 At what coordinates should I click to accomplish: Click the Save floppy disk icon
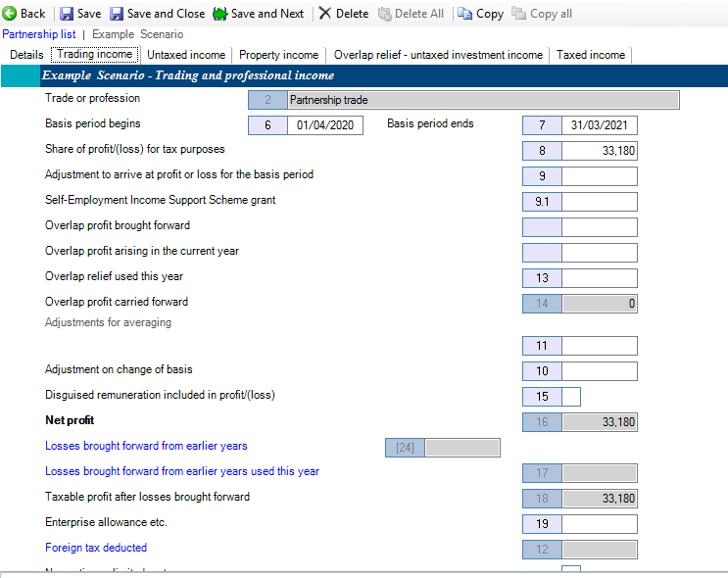pyautogui.click(x=67, y=14)
